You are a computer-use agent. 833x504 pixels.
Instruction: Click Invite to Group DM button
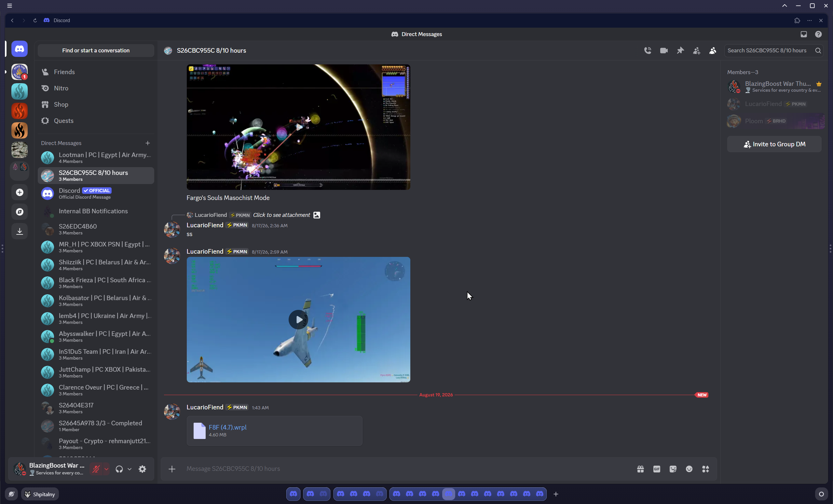pyautogui.click(x=774, y=144)
